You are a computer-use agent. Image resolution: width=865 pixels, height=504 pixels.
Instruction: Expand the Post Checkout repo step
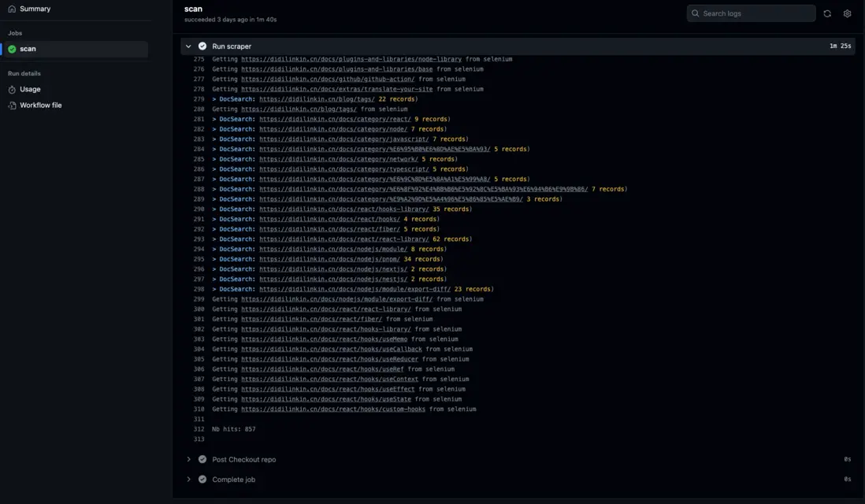(188, 459)
